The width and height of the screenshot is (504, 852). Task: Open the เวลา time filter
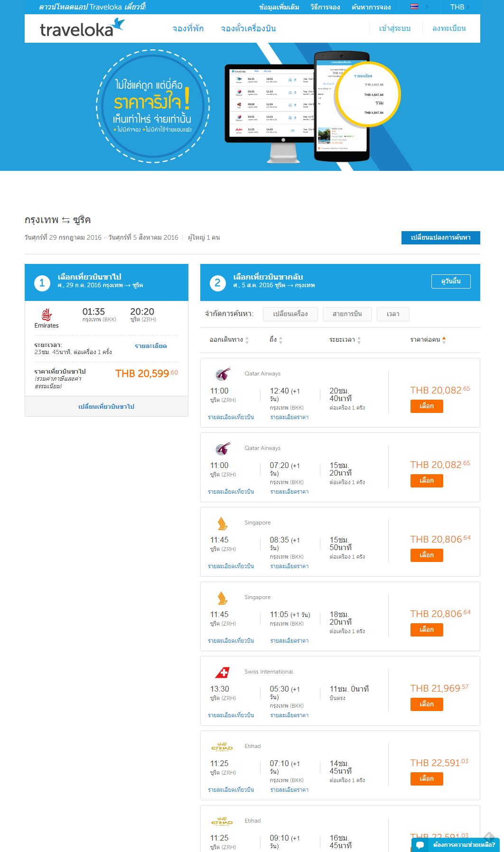click(392, 314)
